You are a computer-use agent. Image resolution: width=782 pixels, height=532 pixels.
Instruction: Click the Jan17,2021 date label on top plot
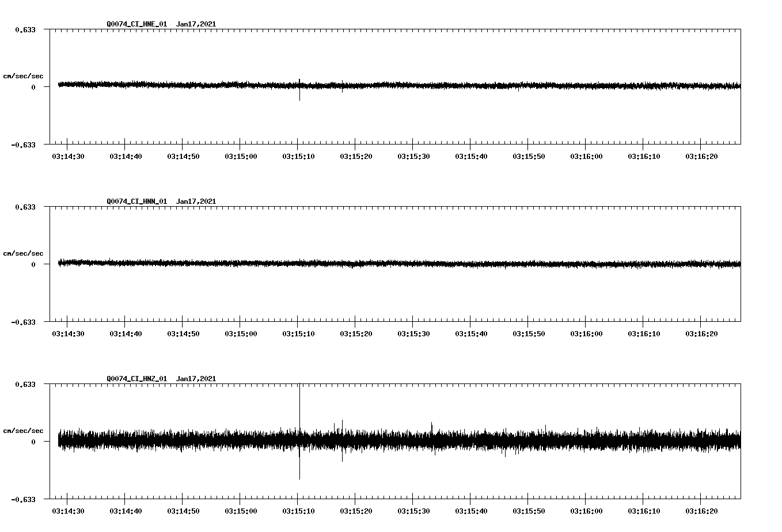tap(196, 24)
